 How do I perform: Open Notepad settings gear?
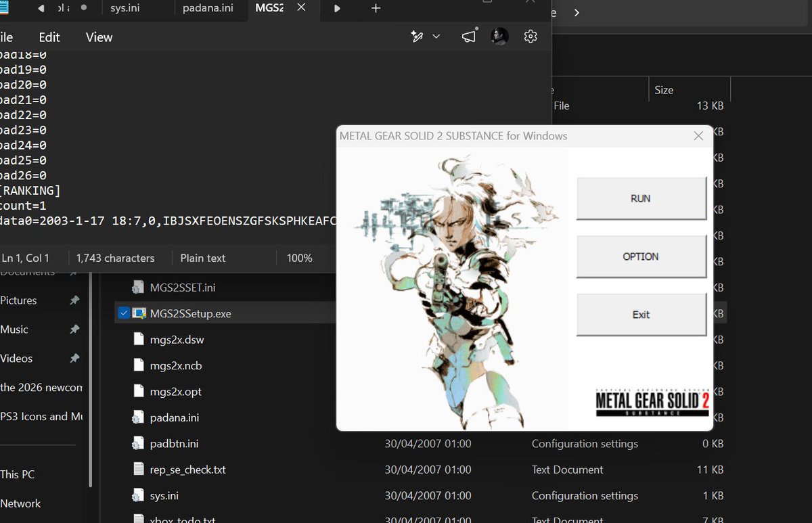click(531, 37)
